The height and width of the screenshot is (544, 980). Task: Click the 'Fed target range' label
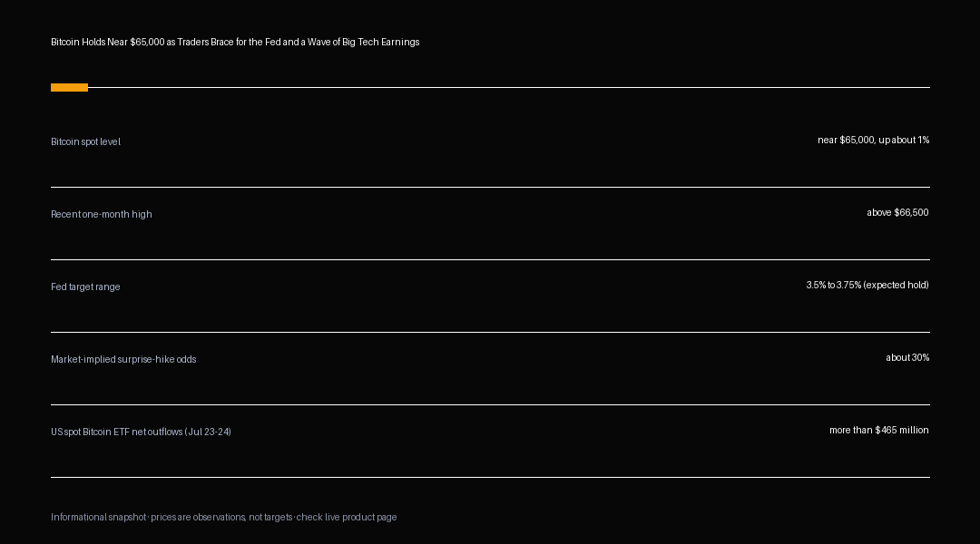pos(85,287)
